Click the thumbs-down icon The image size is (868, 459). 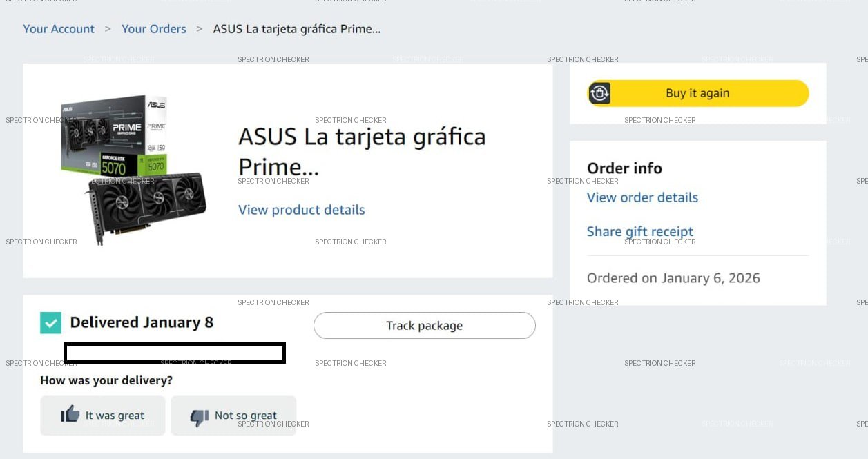(x=199, y=416)
